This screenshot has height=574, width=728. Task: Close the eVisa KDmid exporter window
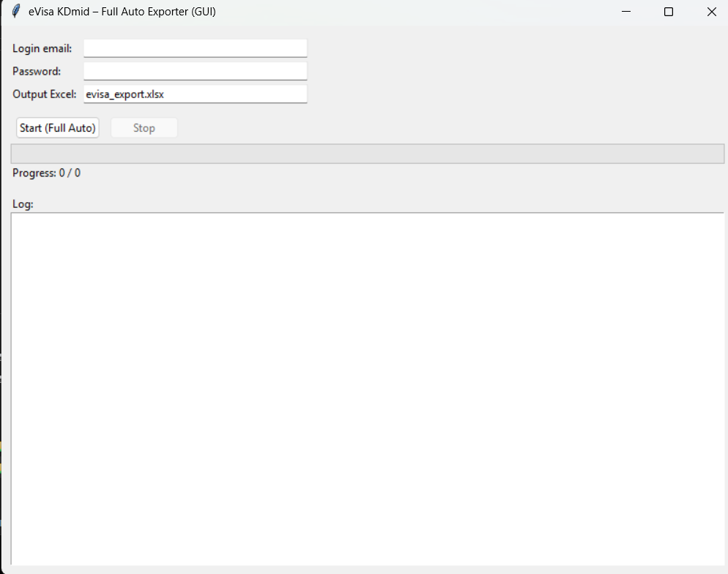click(x=711, y=12)
